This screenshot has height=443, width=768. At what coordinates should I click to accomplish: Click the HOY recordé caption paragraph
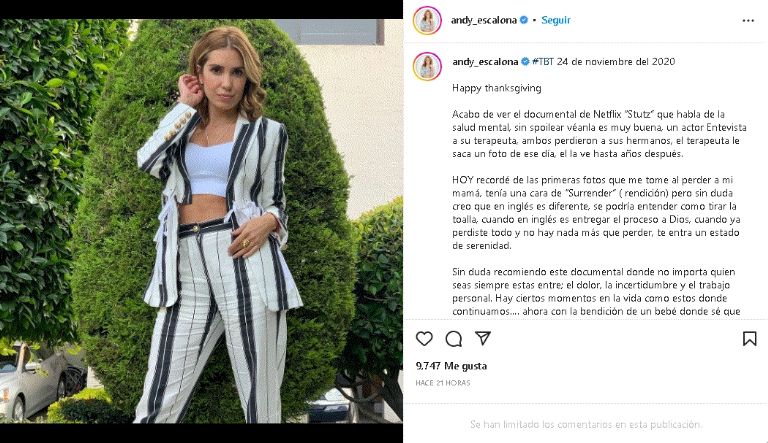point(596,213)
